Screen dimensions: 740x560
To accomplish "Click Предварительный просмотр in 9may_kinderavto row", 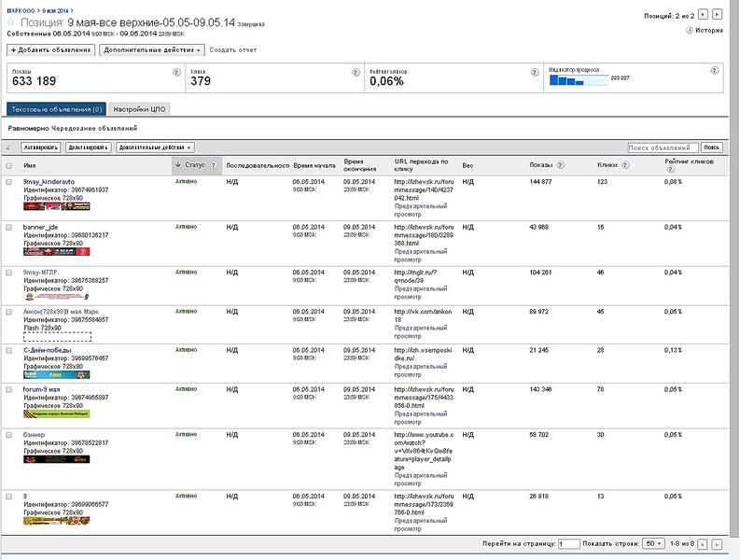I will (421, 210).
